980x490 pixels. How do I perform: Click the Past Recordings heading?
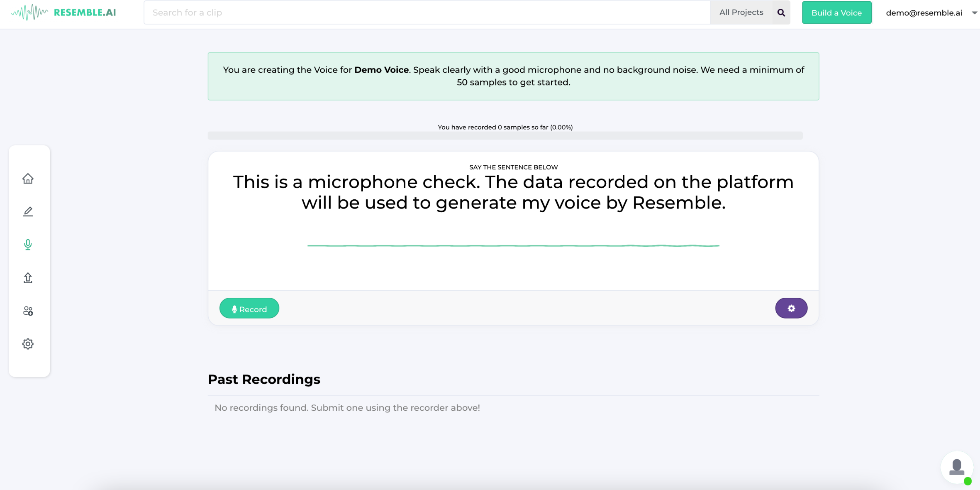[x=264, y=379]
